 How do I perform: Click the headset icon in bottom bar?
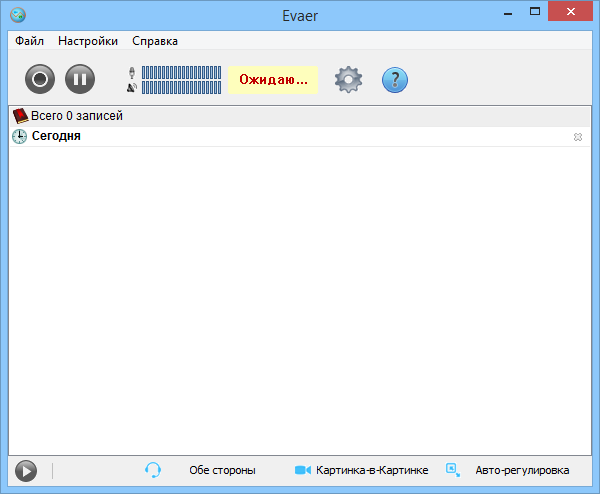(x=153, y=470)
